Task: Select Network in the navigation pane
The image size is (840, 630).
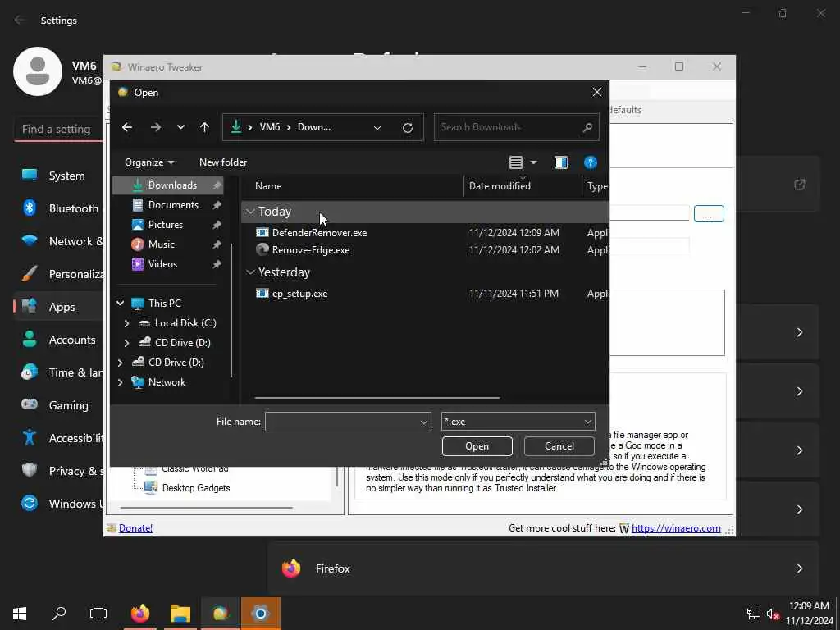Action: [x=167, y=382]
